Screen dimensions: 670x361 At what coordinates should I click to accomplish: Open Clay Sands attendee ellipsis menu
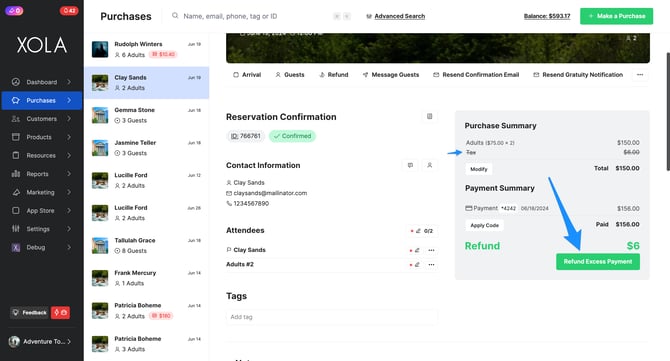coord(431,250)
